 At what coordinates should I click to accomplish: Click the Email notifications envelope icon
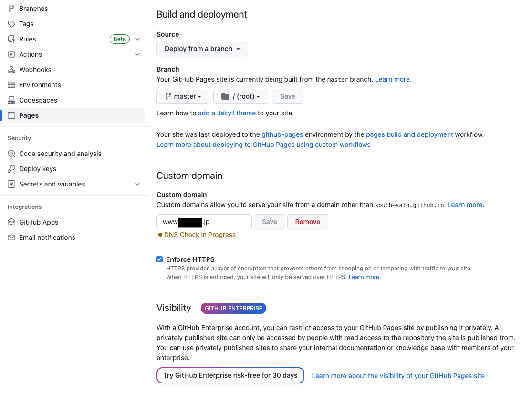pos(11,238)
